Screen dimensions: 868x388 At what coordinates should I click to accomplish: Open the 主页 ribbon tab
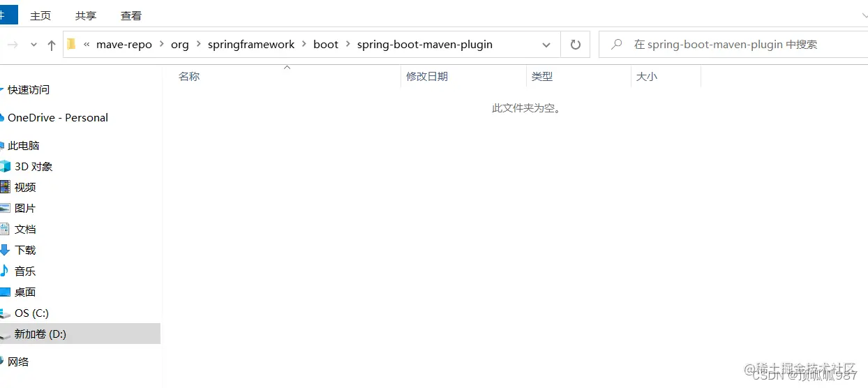40,15
